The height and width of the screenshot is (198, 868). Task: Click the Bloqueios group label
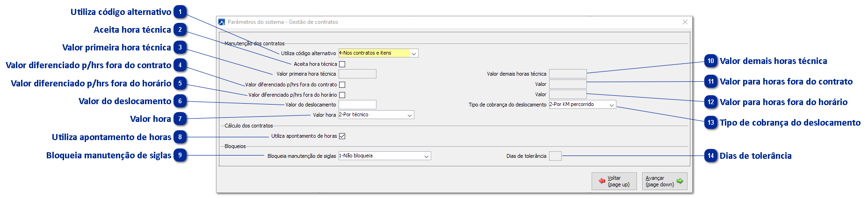point(235,146)
